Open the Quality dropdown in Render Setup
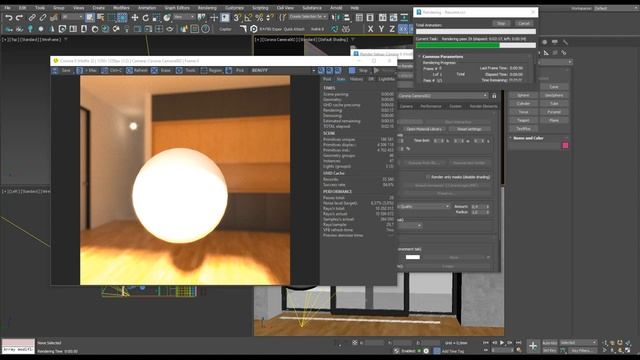The image size is (640, 360). coord(424,207)
